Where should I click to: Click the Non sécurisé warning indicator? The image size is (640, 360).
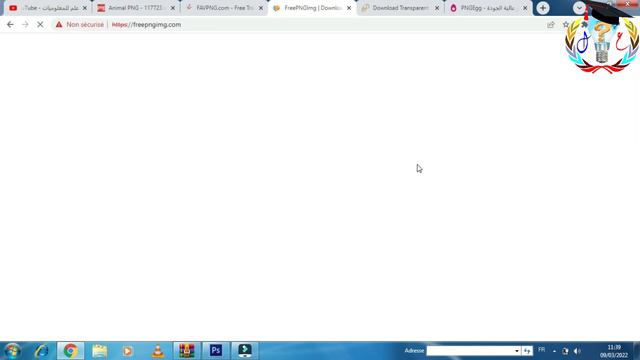click(80, 24)
